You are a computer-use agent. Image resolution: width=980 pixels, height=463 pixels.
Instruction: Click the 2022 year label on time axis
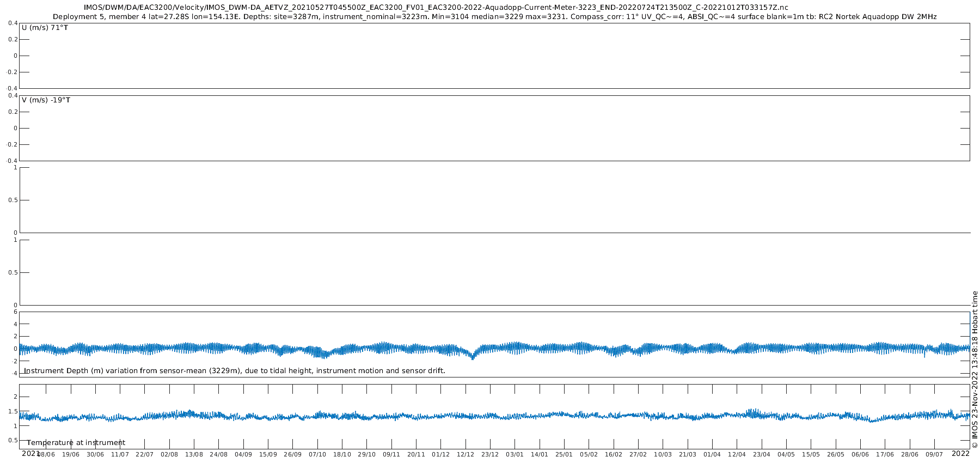[960, 453]
